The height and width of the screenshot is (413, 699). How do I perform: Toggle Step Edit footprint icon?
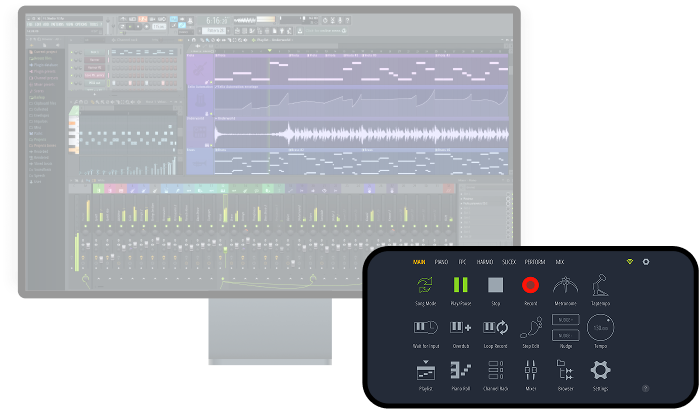tap(531, 327)
